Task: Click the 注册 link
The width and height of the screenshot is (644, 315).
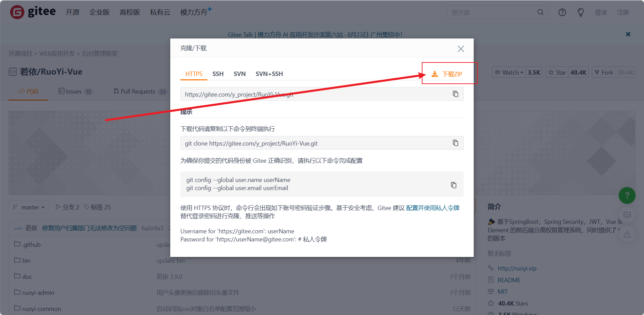Action: click(x=623, y=12)
